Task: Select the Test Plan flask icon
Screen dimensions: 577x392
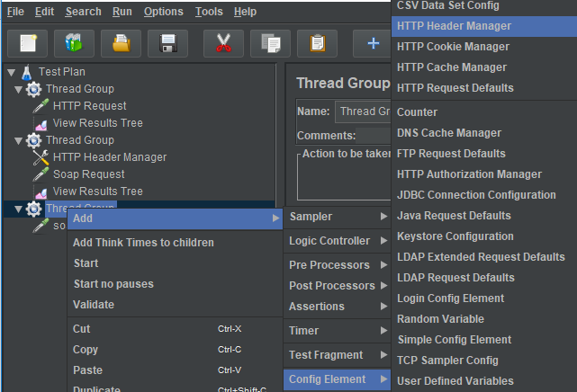Action: point(26,72)
